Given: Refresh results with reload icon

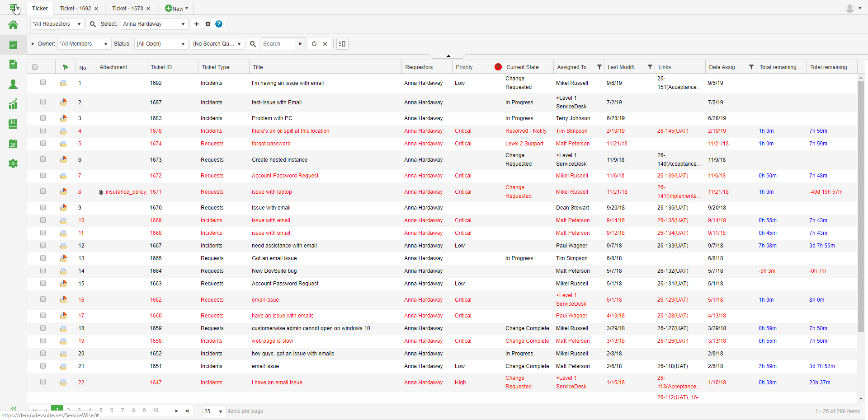Looking at the screenshot, I should pyautogui.click(x=314, y=44).
